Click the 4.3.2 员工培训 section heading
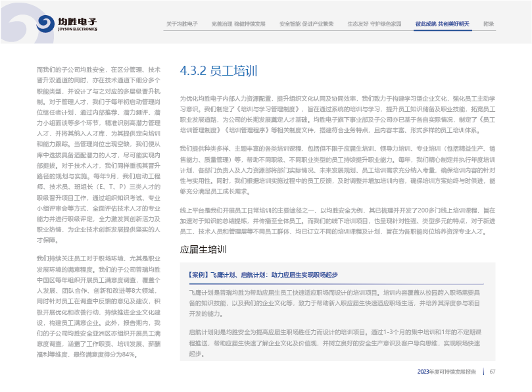The width and height of the screenshot is (532, 392). [218, 70]
